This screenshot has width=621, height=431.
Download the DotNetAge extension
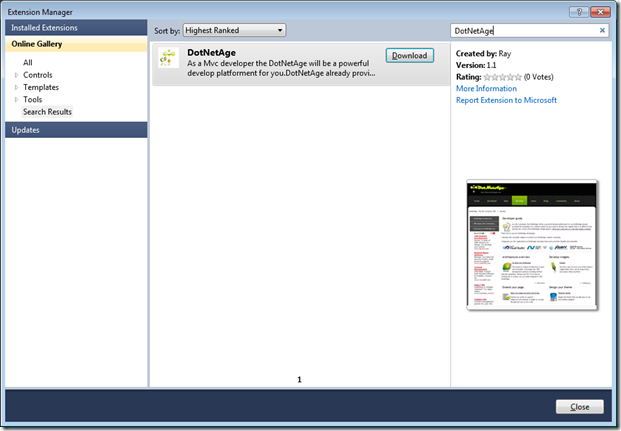click(x=410, y=55)
